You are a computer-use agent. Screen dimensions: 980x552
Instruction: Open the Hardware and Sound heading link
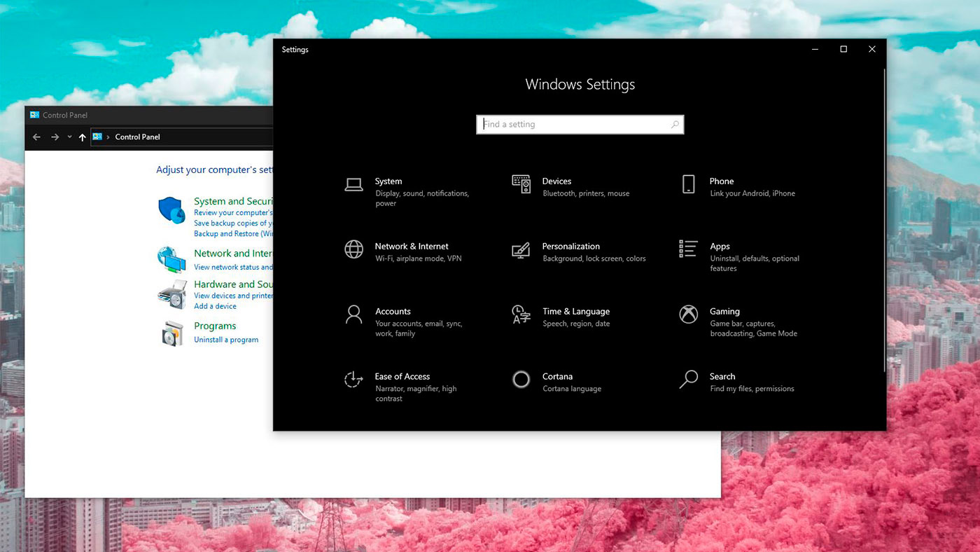(233, 284)
